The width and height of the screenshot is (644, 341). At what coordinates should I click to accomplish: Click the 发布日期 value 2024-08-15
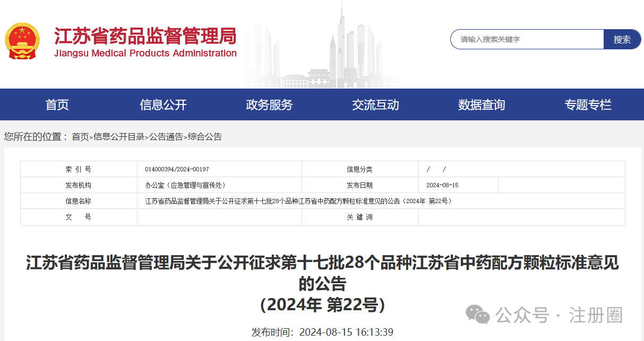pos(442,185)
